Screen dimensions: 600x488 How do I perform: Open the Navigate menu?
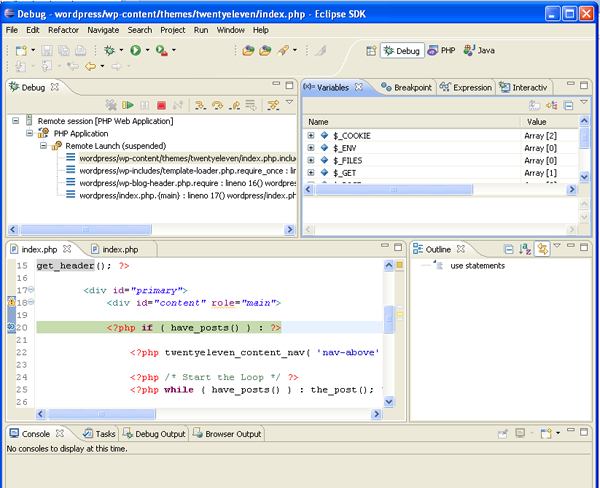point(103,30)
